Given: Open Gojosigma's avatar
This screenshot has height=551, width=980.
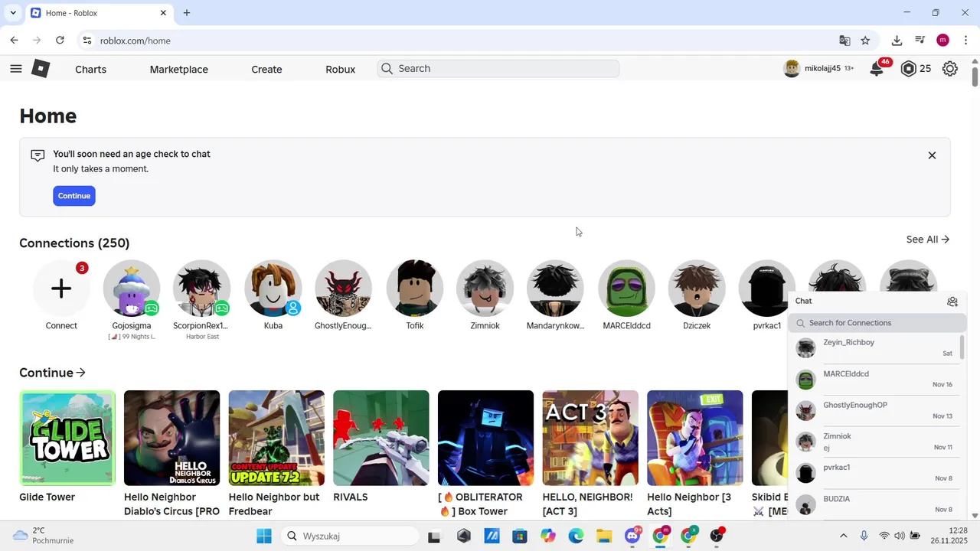Looking at the screenshot, I should pos(132,289).
